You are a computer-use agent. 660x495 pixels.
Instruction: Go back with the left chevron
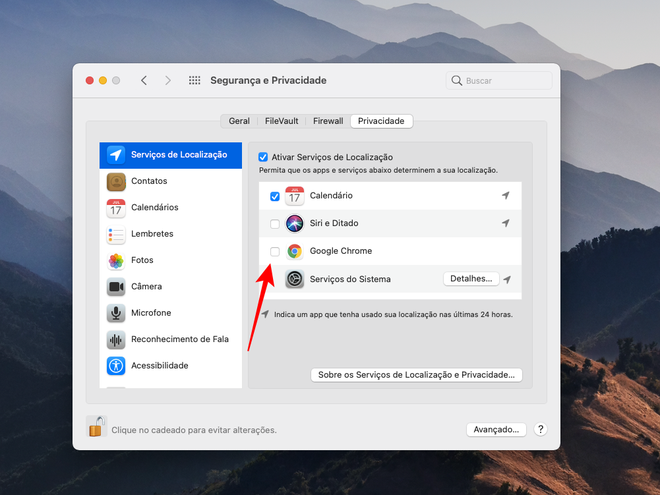point(144,80)
